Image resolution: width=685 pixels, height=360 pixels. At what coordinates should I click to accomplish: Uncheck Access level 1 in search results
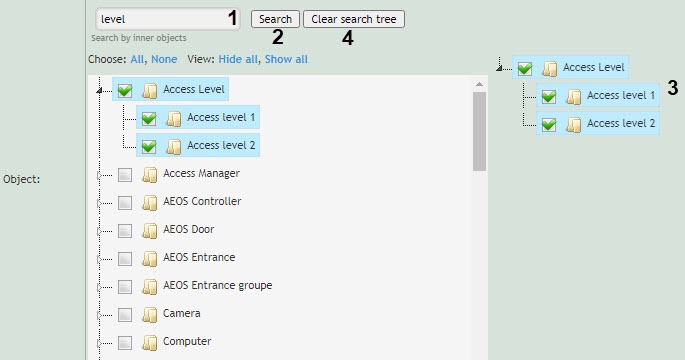[549, 97]
